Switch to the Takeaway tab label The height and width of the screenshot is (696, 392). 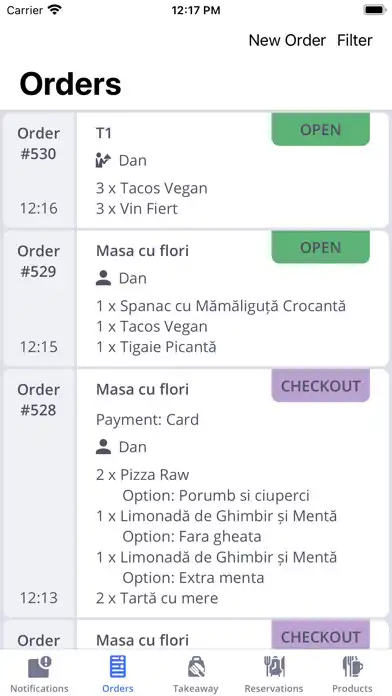196,688
